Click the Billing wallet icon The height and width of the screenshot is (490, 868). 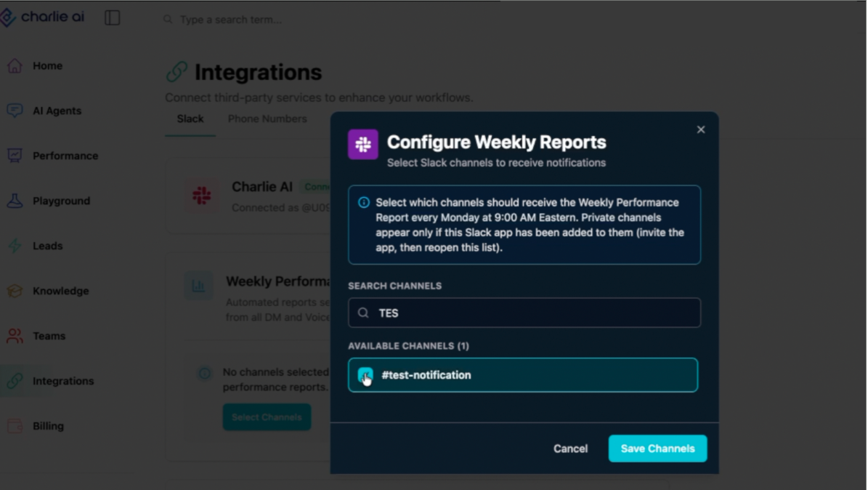[x=15, y=426]
